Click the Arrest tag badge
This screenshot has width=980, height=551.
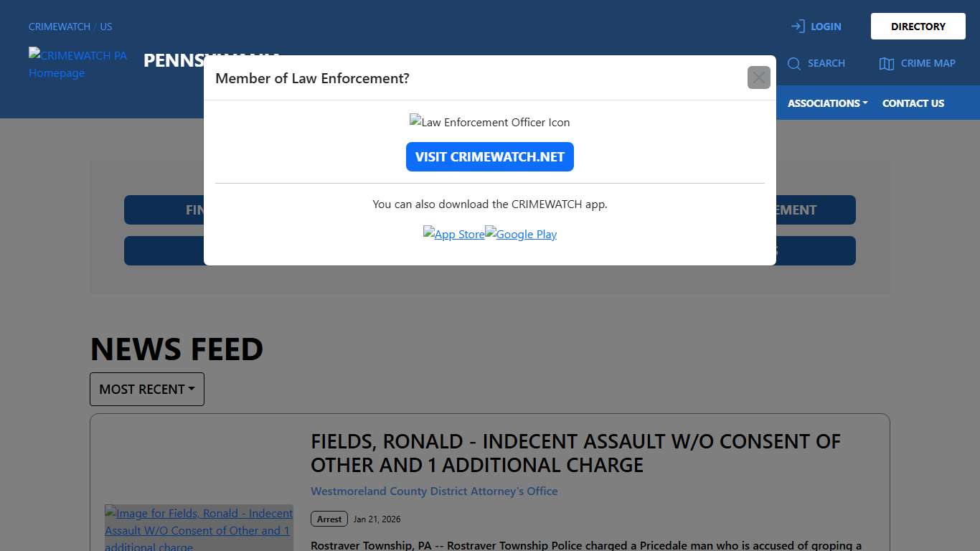[x=329, y=519]
